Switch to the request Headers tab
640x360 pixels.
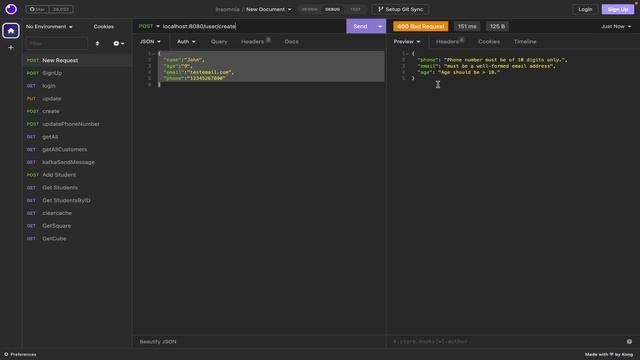coord(255,42)
